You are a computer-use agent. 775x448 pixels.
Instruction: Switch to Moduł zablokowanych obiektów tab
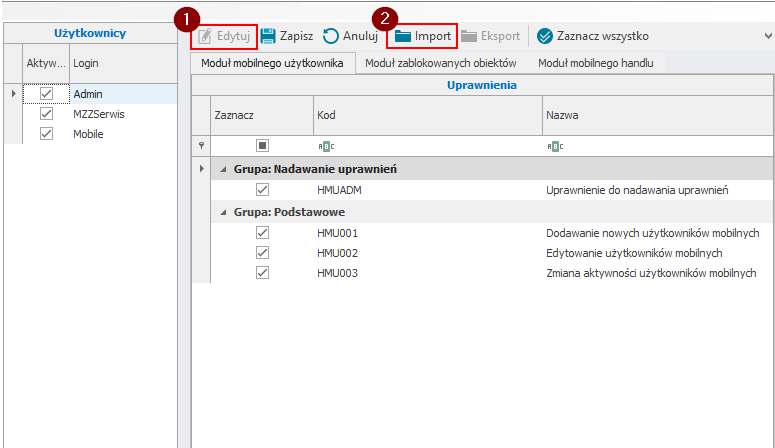pos(441,63)
